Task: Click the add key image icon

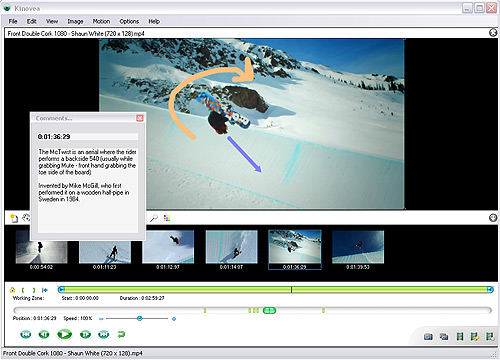Action: (x=14, y=218)
